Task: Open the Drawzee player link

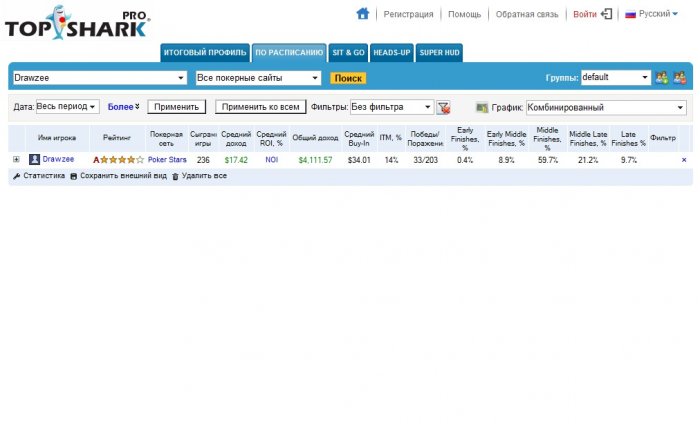Action: 58,159
